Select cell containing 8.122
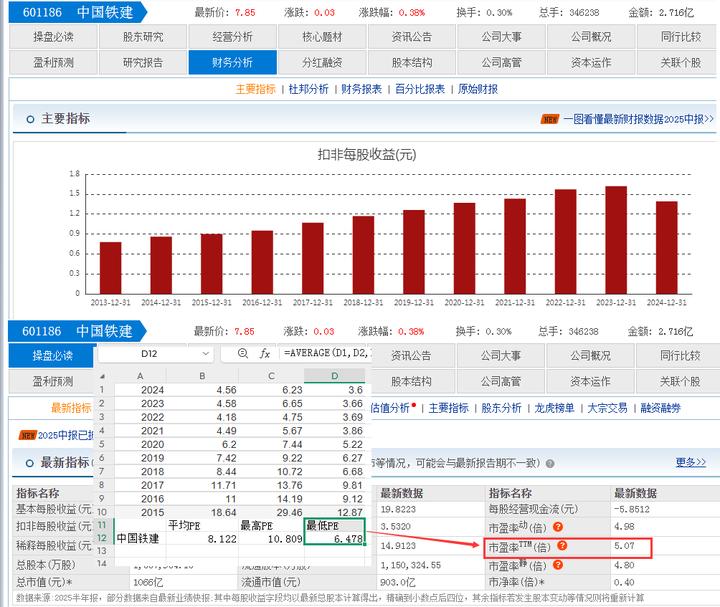 (x=202, y=539)
